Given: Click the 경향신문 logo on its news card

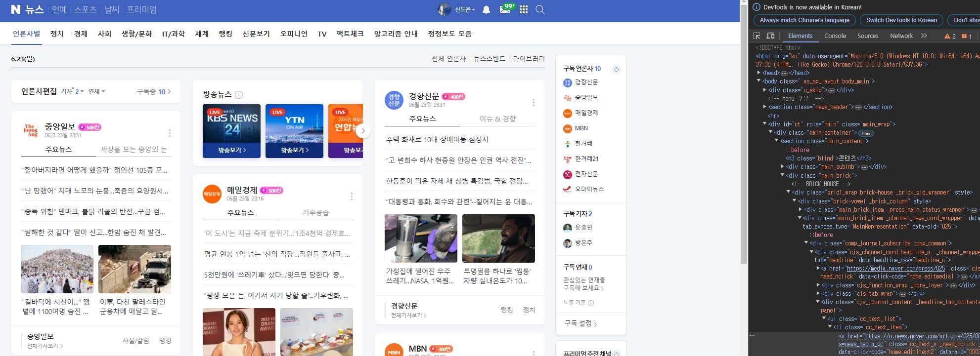Looking at the screenshot, I should 394,100.
